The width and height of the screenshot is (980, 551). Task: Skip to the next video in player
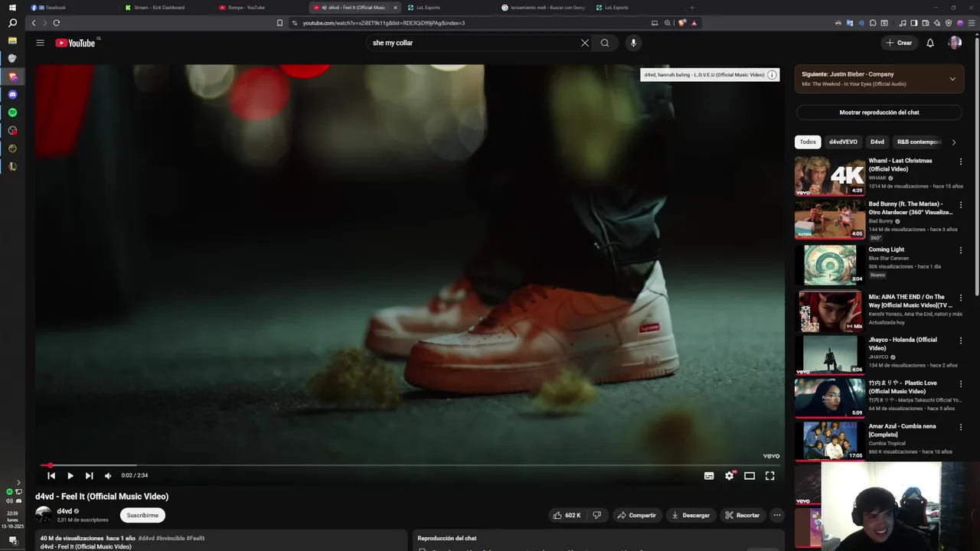(89, 475)
